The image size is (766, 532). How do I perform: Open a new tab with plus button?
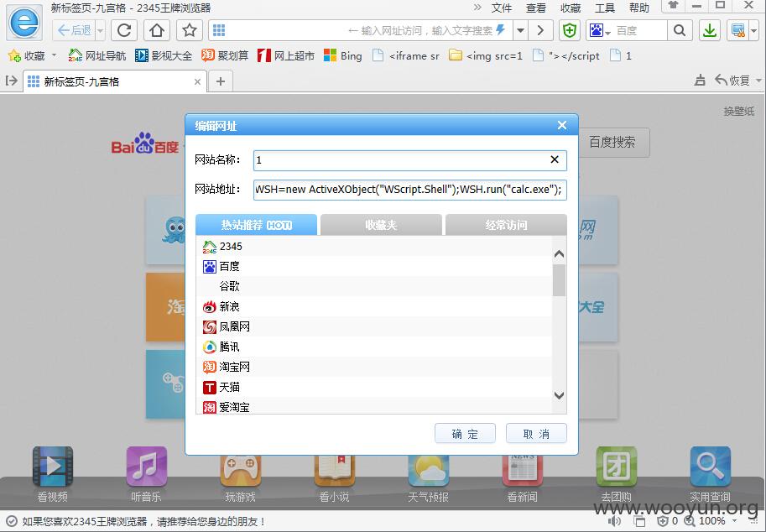tap(221, 81)
